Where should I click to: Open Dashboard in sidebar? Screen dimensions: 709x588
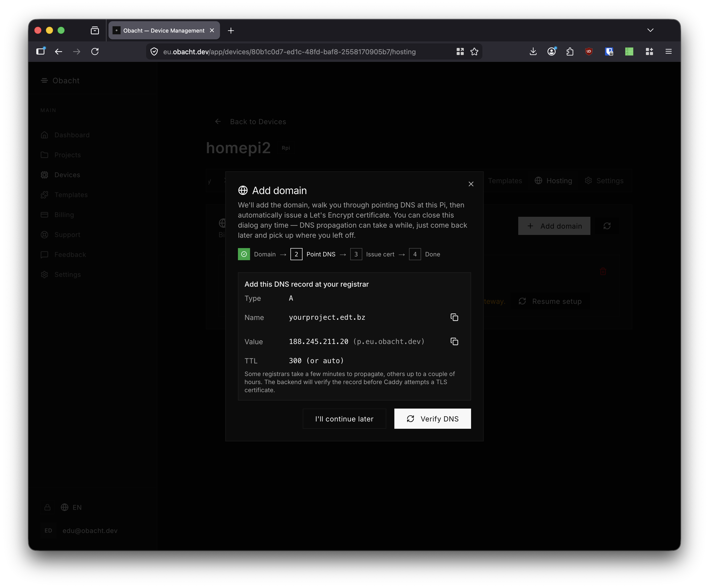tap(65, 135)
